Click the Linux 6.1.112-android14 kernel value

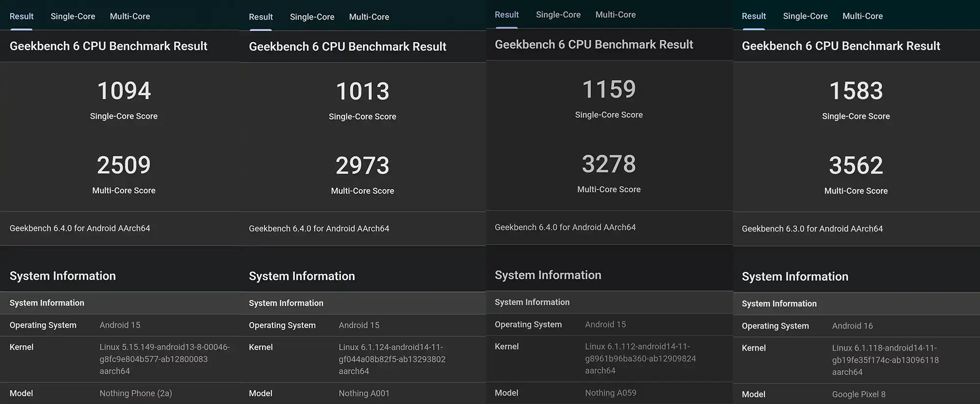[x=640, y=358]
